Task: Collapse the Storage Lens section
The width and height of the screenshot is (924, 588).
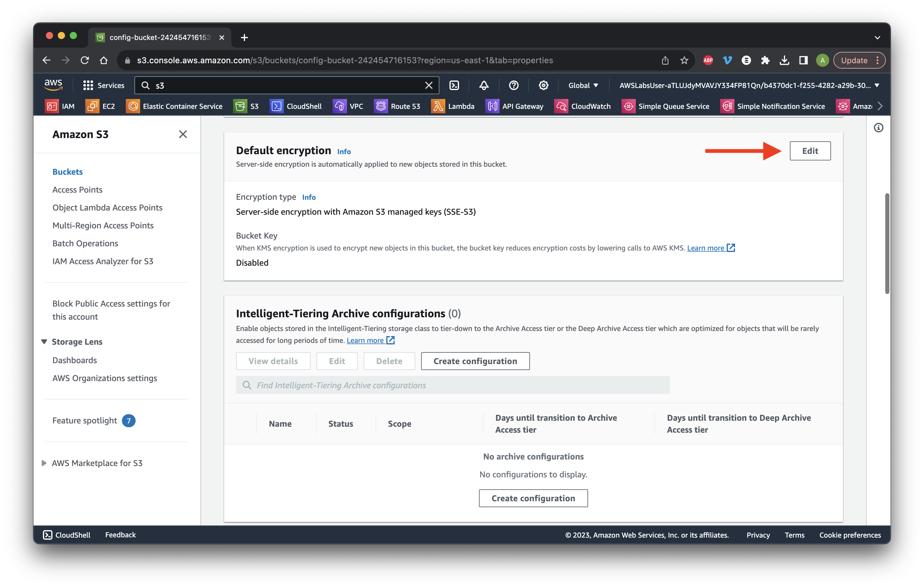Action: (x=44, y=342)
